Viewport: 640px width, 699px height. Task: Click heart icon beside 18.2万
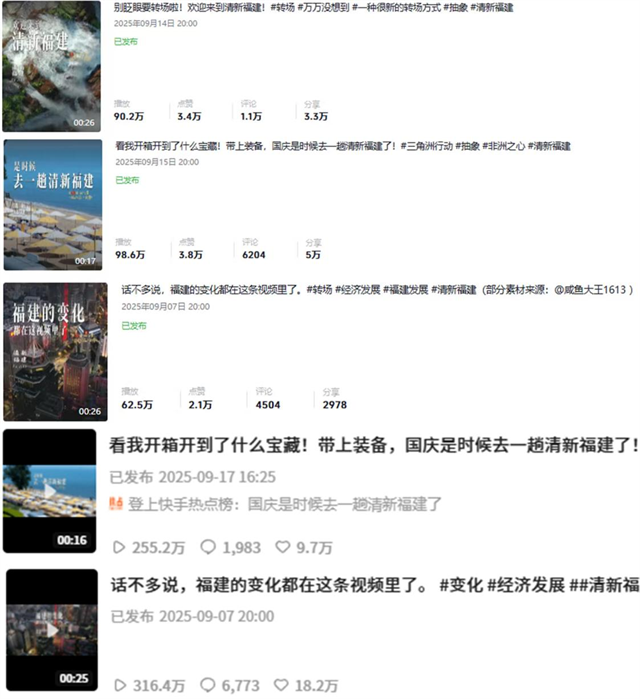[283, 685]
